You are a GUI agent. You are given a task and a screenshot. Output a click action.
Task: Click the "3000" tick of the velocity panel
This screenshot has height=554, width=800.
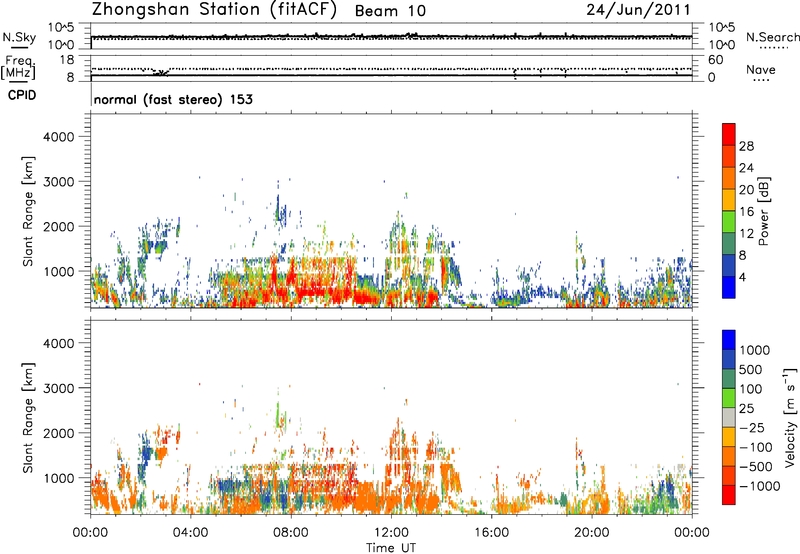click(x=58, y=388)
